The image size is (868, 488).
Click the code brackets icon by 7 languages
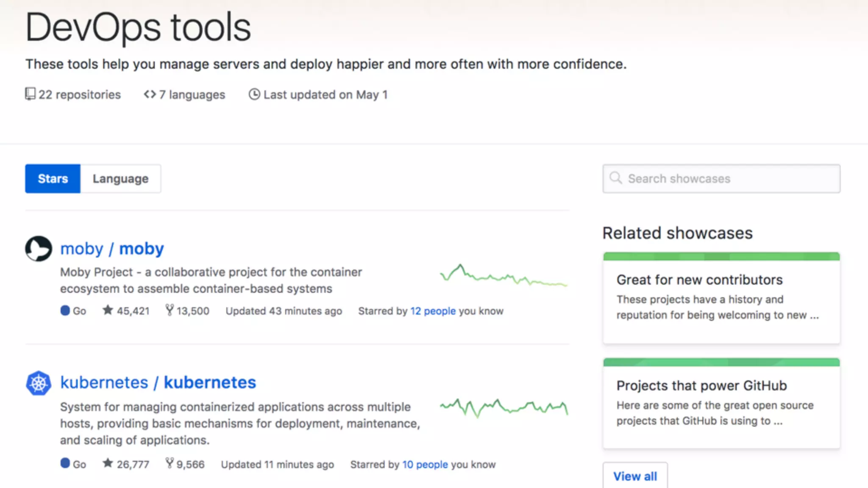150,94
